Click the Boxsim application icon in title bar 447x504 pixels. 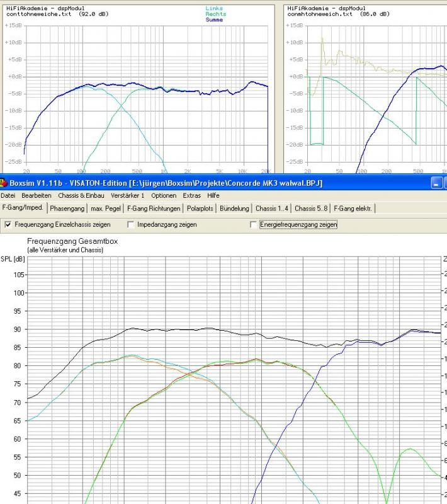point(3,183)
